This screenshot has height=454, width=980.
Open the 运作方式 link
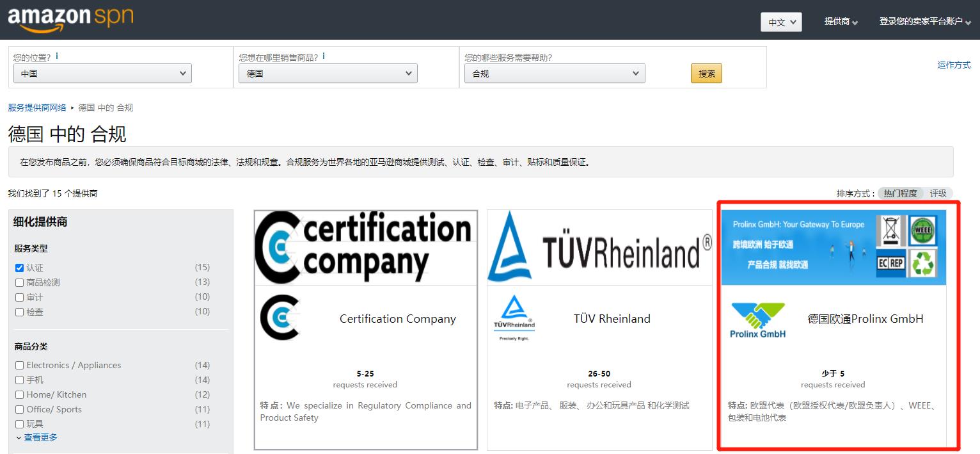click(954, 65)
